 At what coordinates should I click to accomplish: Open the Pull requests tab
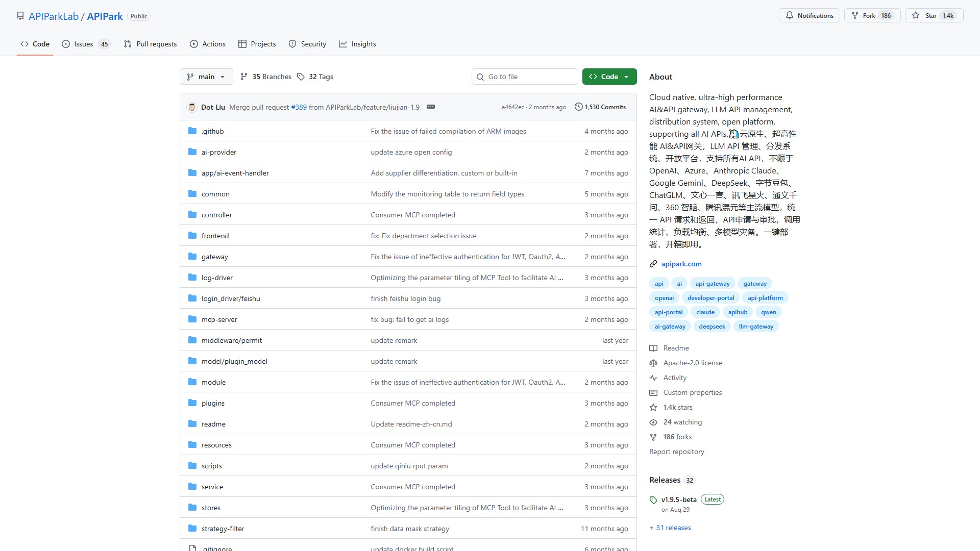[150, 44]
